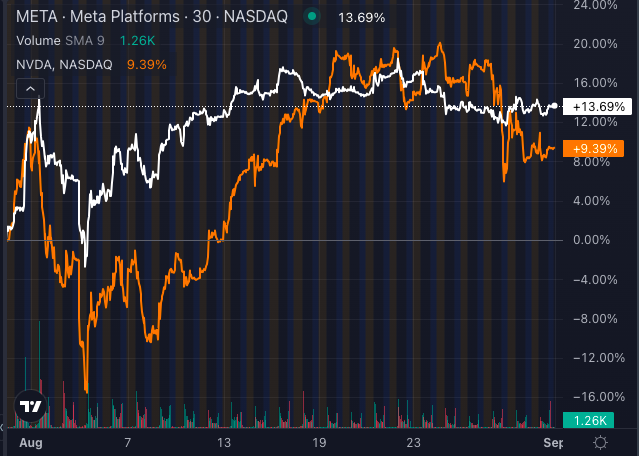
Task: Click the TradingView logo icon
Action: pyautogui.click(x=30, y=408)
